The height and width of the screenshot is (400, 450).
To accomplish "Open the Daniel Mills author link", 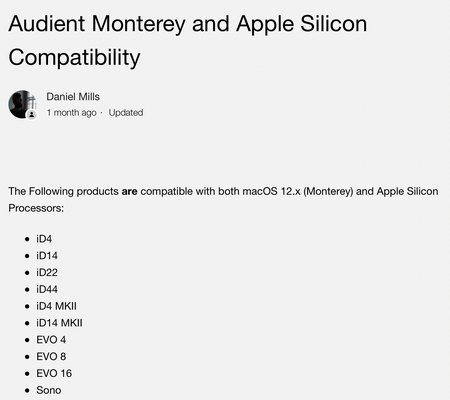I will [73, 97].
